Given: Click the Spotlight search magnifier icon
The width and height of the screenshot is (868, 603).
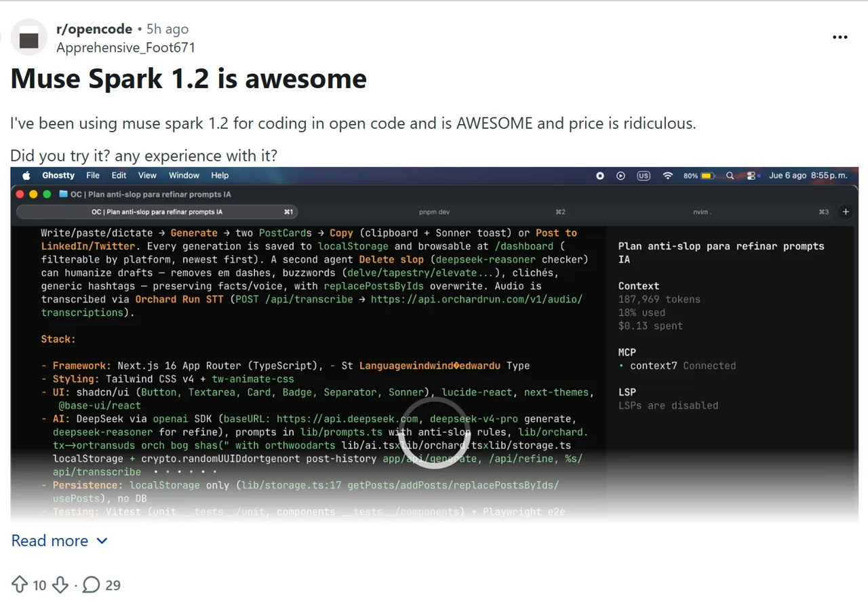Looking at the screenshot, I should 730,175.
